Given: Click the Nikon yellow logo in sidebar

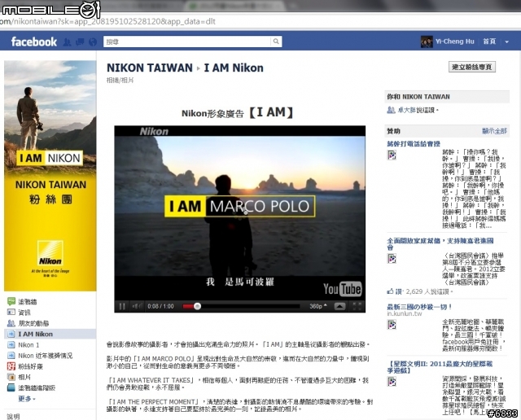Looking at the screenshot, I should pos(50,253).
